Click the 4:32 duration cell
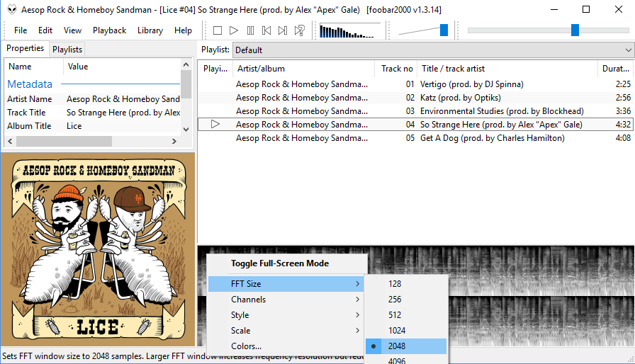 tap(623, 125)
